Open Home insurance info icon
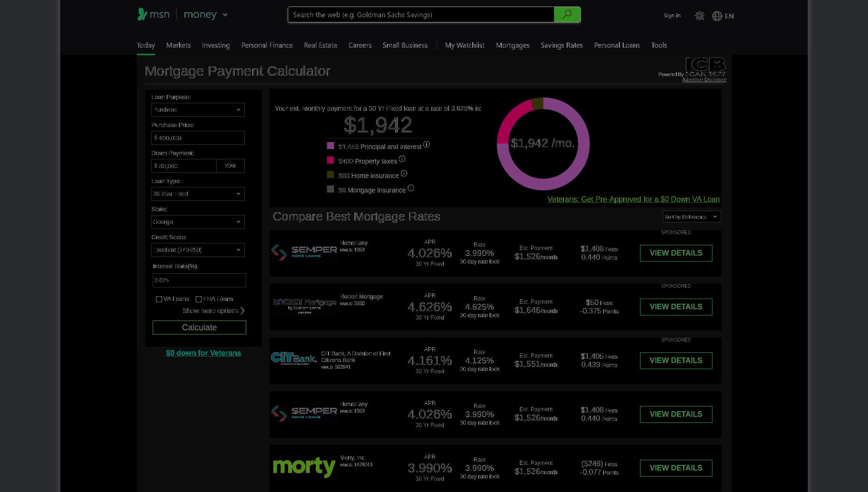The width and height of the screenshot is (868, 492). point(404,174)
